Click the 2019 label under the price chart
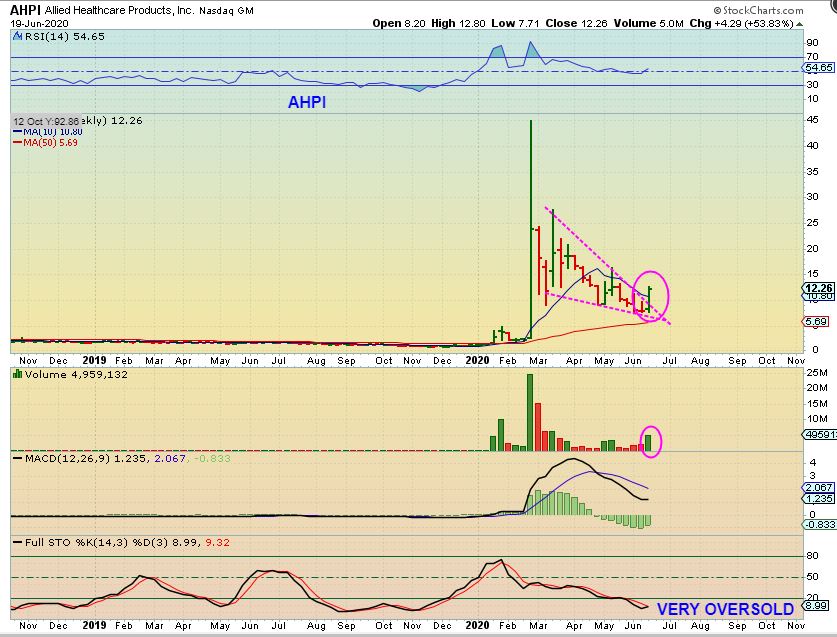The height and width of the screenshot is (637, 837). click(x=94, y=360)
